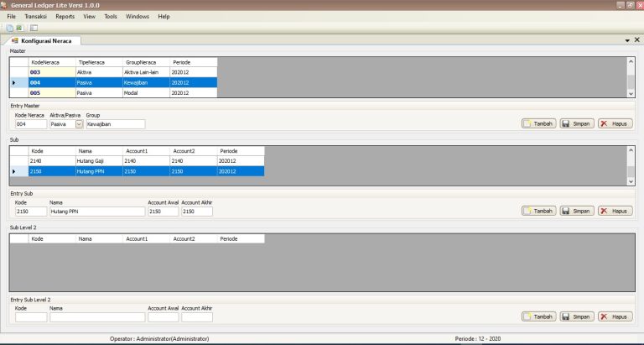Open the Aktiva/Pasiva dropdown

(79, 124)
